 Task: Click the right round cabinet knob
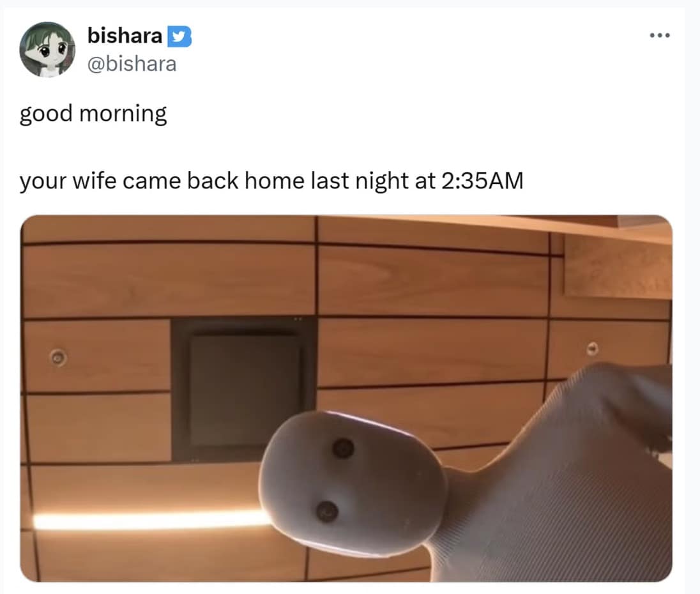click(593, 348)
